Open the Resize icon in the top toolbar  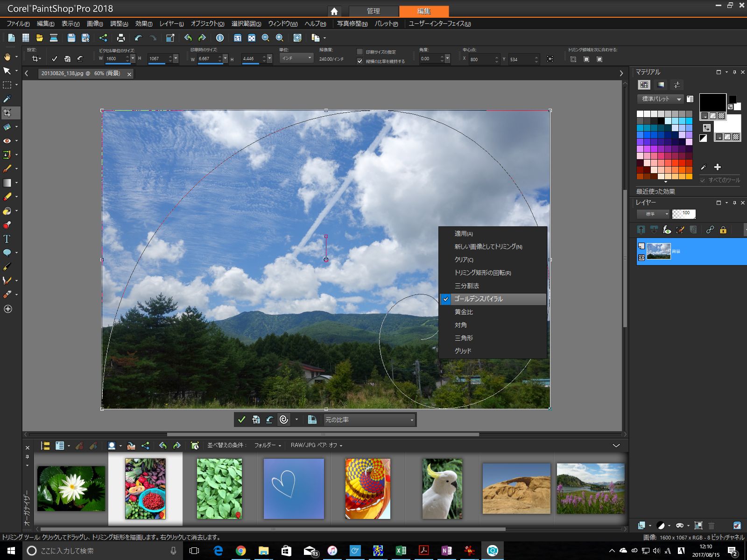[x=170, y=38]
